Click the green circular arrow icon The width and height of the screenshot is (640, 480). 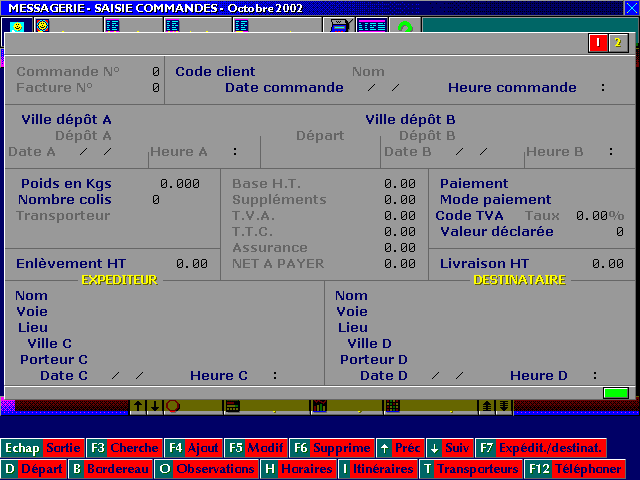405,27
